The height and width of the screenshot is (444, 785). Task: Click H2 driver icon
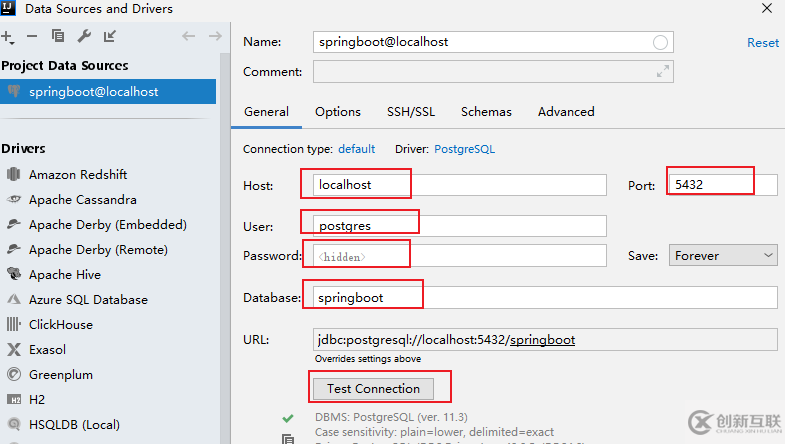(x=14, y=399)
